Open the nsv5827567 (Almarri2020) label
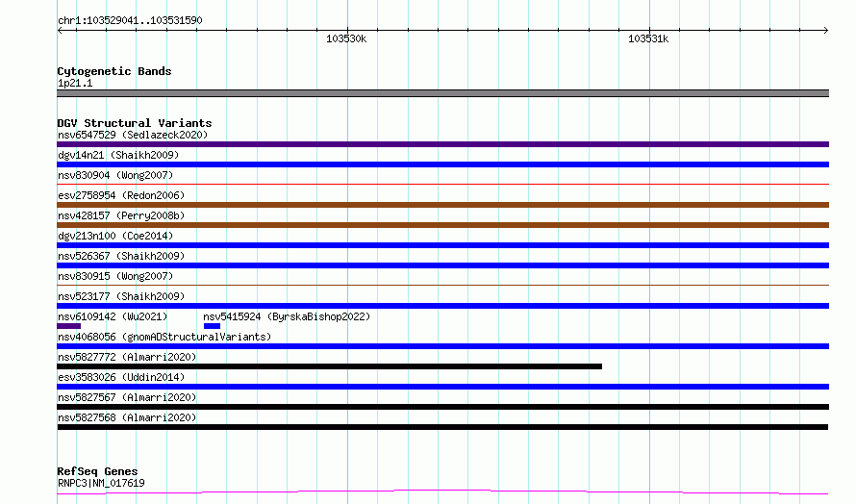The image size is (856, 504). 127,397
